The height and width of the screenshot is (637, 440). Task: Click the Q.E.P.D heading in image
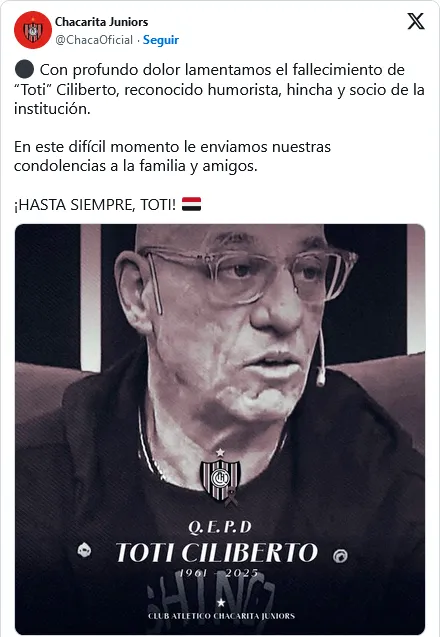point(220,527)
